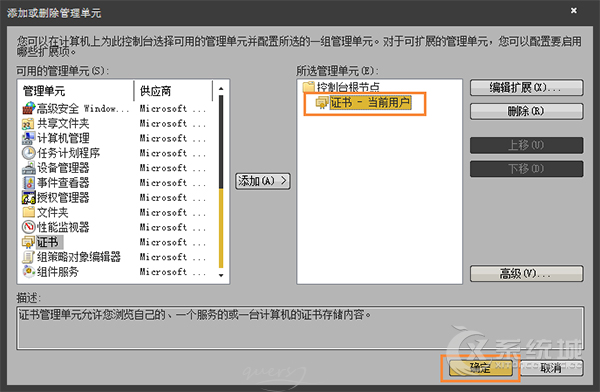This screenshot has width=600, height=392.
Task: Select 事件查看器 list entry
Action: point(63,183)
